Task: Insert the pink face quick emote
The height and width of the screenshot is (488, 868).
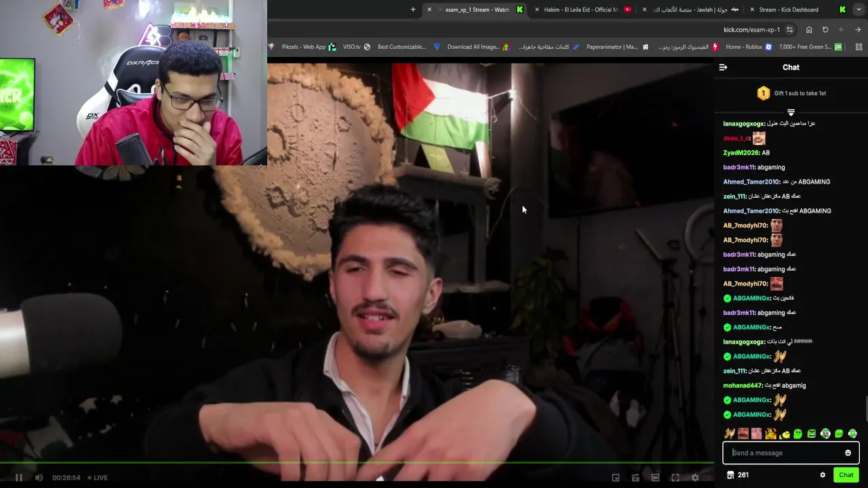Action: pos(757,434)
